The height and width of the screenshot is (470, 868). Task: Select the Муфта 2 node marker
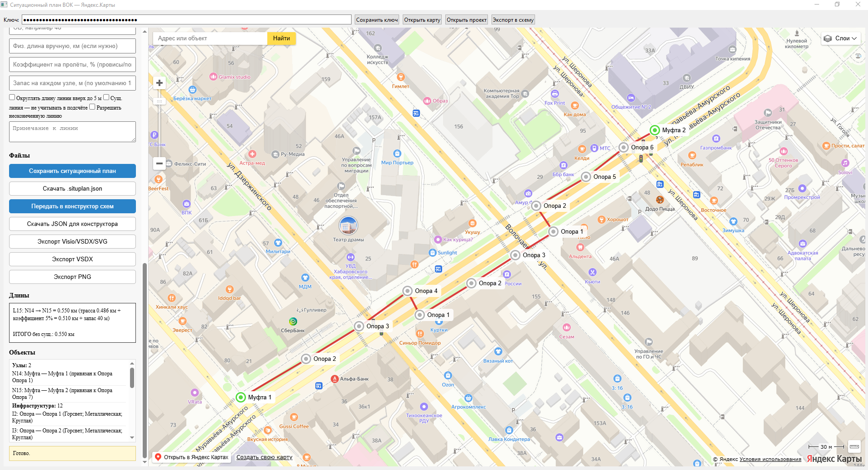[655, 130]
